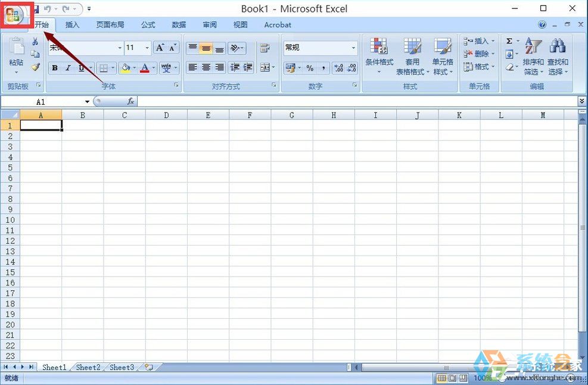
Task: Click the 粘贴 paste button
Action: point(16,57)
